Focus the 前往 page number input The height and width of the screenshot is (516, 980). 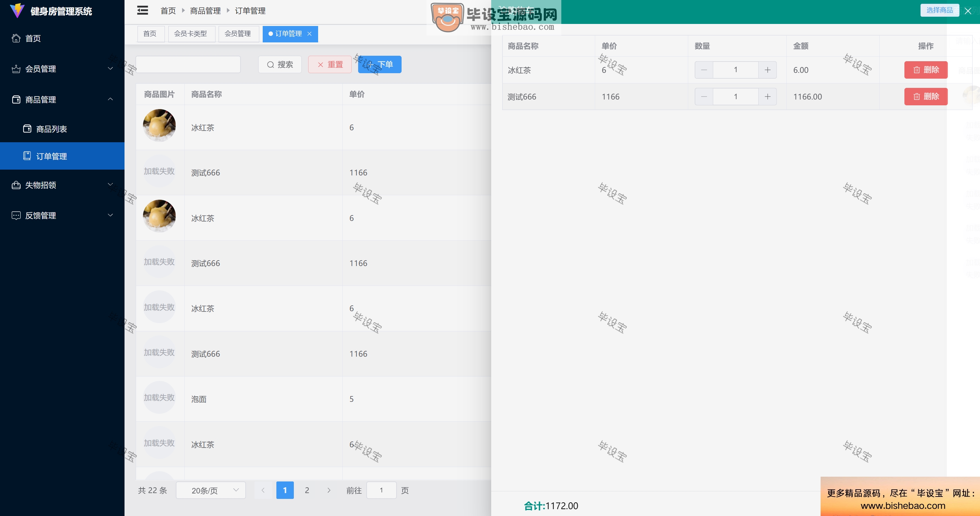(382, 490)
